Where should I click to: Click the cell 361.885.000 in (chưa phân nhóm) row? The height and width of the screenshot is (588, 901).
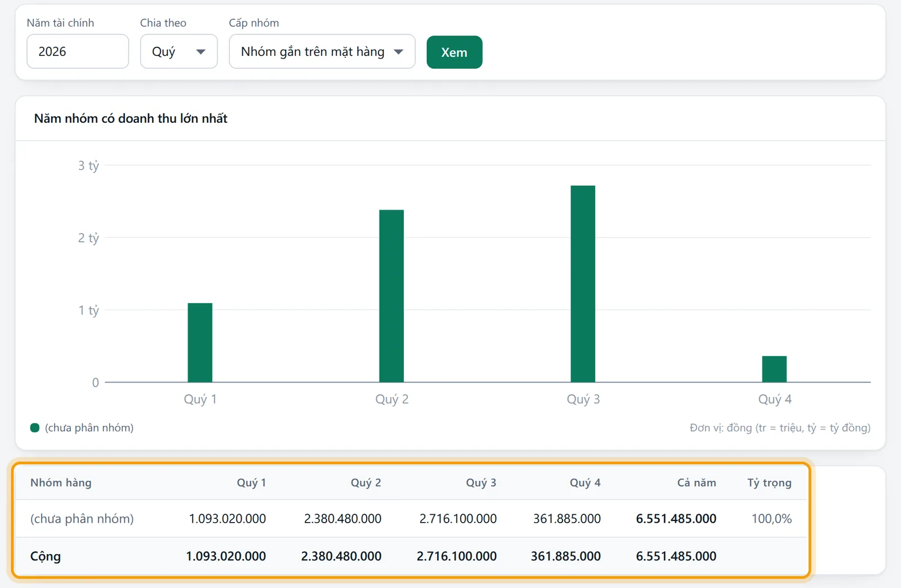(x=567, y=519)
